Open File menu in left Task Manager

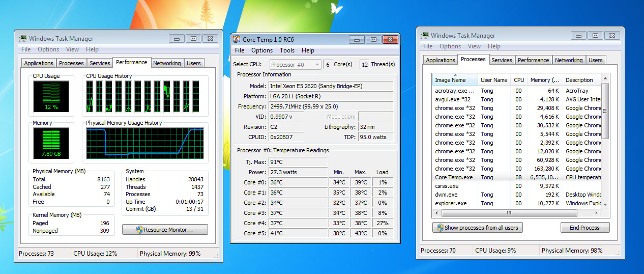pyautogui.click(x=26, y=49)
